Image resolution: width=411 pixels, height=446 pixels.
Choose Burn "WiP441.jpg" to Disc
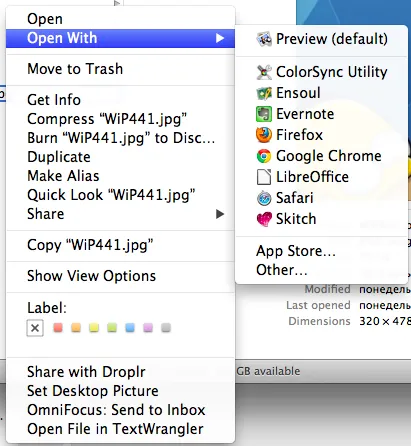pos(120,138)
